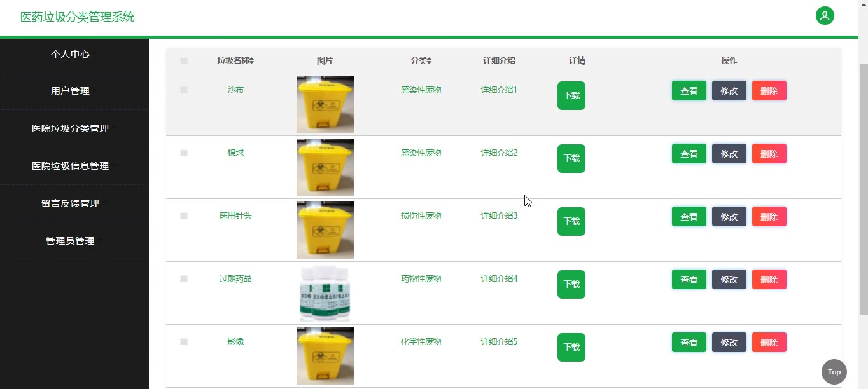Expand 管理员管理 sidebar menu
868x389 pixels.
[74, 241]
